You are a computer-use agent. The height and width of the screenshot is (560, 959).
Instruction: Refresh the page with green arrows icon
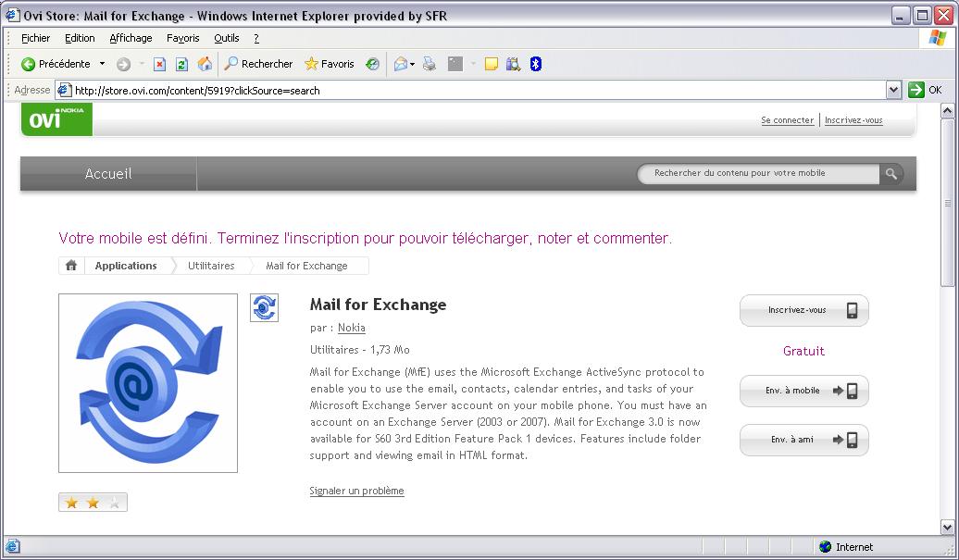pos(181,64)
